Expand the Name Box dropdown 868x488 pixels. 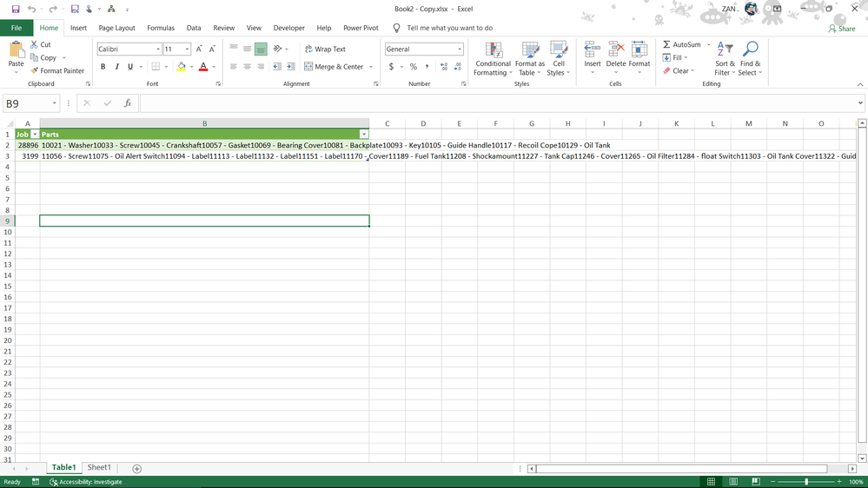[x=54, y=103]
